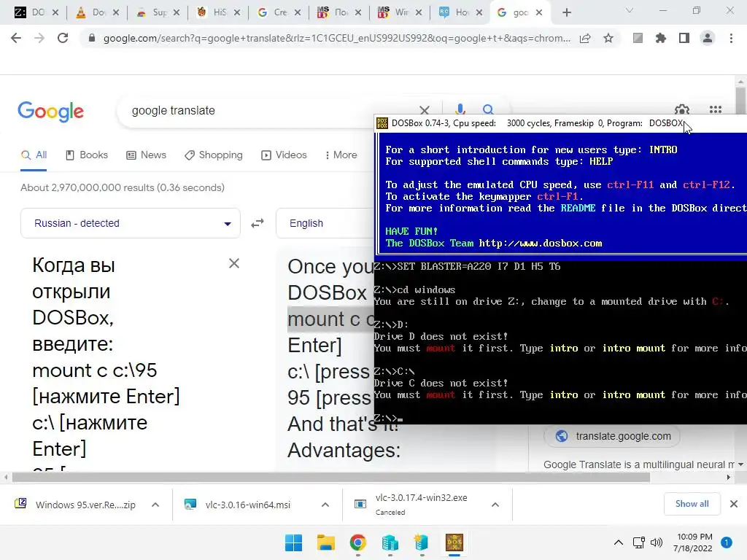The width and height of the screenshot is (747, 560).
Task: Open taskbar app with 3D blocks icon
Action: [x=390, y=542]
